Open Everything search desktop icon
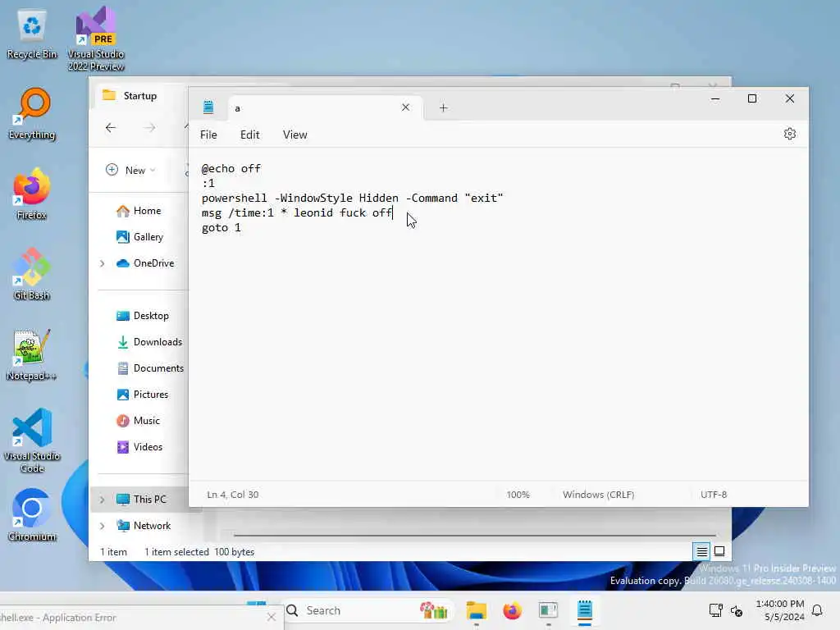The image size is (840, 630). pos(32,114)
